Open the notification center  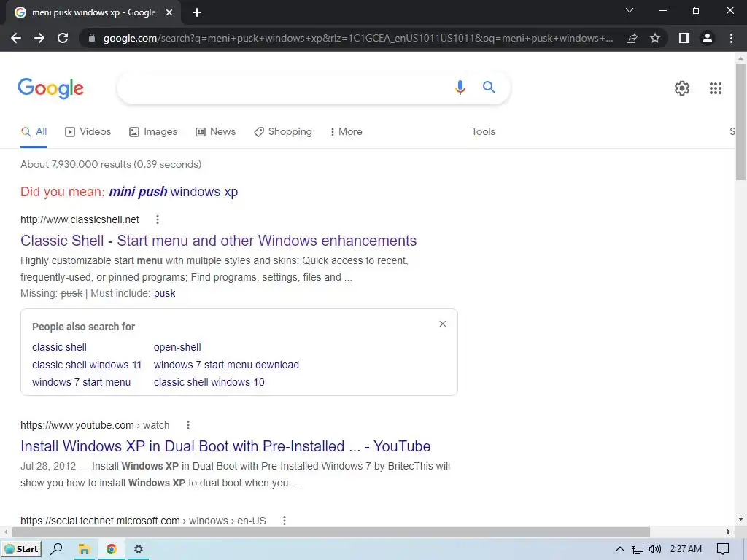click(x=723, y=549)
